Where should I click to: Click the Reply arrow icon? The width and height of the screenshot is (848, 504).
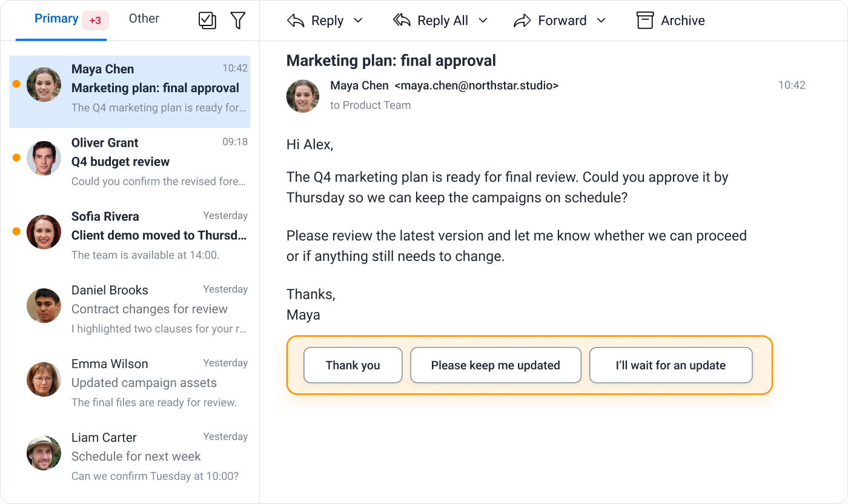[x=296, y=21]
